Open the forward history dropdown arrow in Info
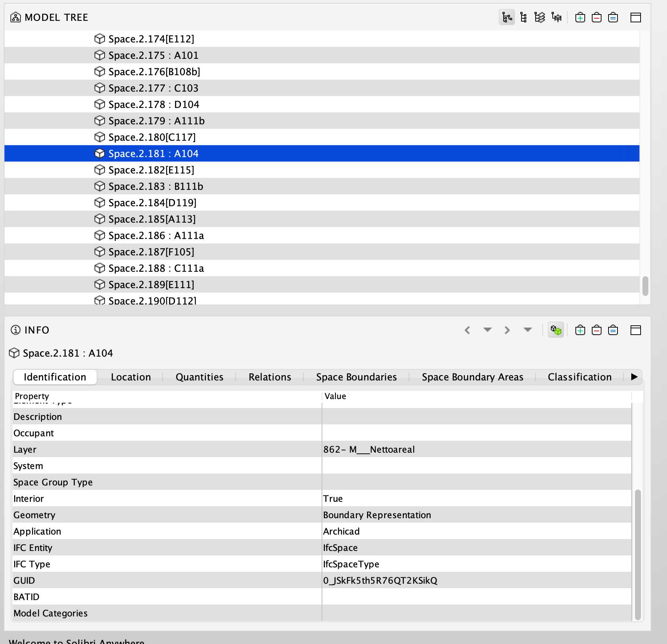 (x=527, y=330)
